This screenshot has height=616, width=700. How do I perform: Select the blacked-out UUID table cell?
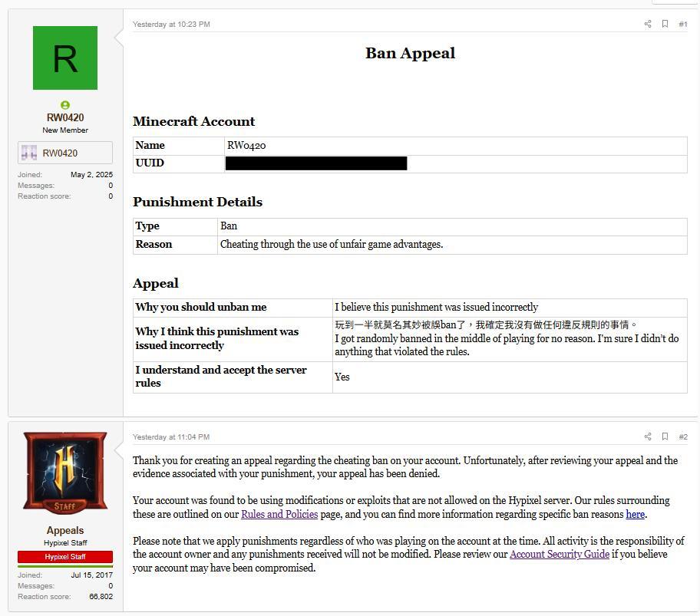[315, 163]
